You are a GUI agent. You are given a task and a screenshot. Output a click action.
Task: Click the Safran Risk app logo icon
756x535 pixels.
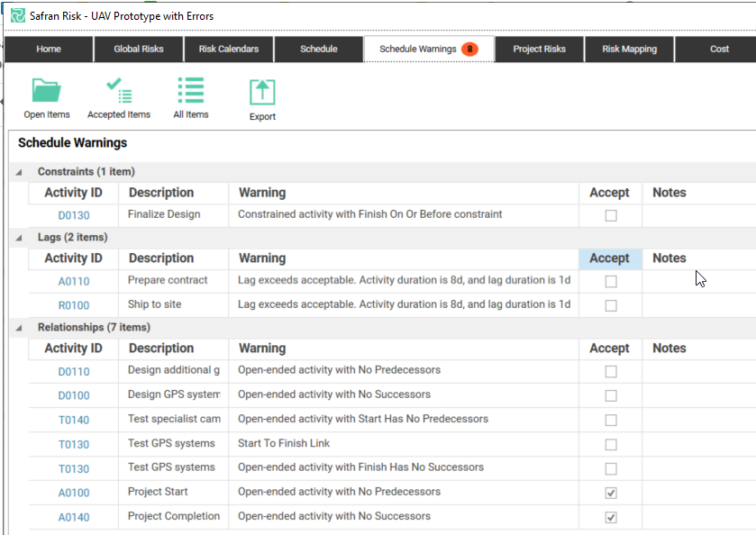17,16
